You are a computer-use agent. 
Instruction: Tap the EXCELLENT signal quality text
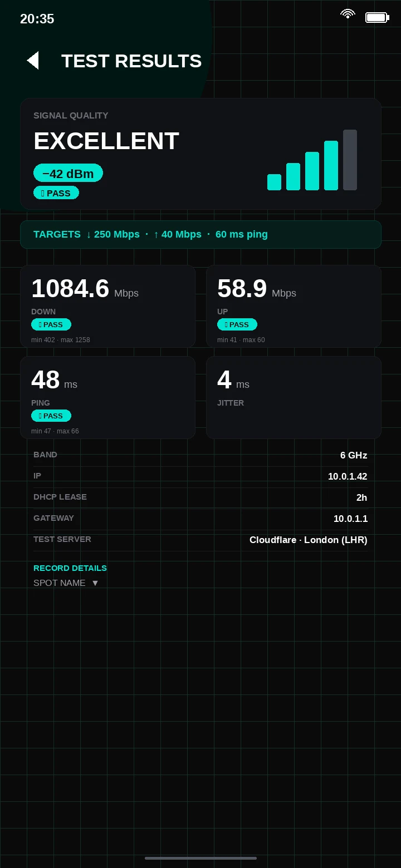tap(106, 141)
